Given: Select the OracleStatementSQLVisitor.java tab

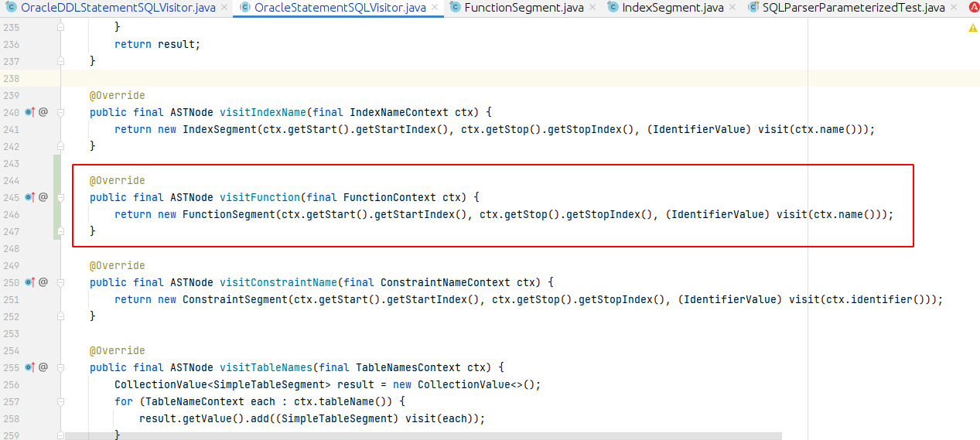Looking at the screenshot, I should coord(340,8).
